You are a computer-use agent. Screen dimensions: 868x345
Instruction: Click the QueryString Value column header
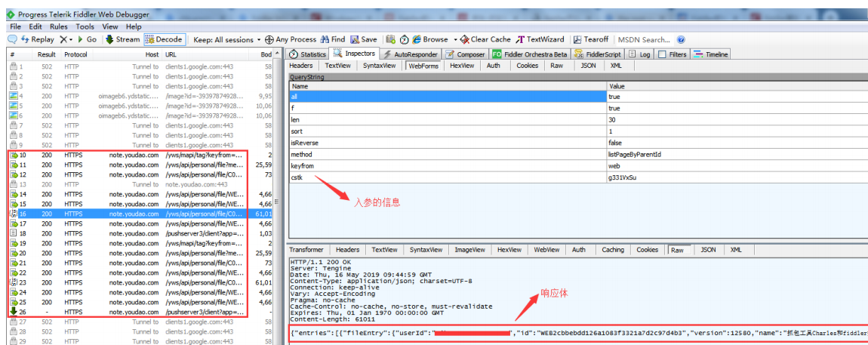pos(737,86)
